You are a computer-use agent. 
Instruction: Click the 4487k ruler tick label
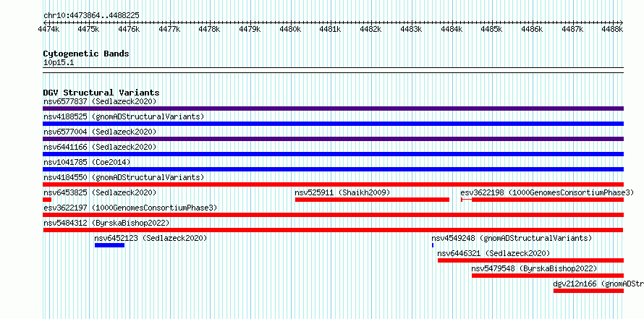(572, 29)
